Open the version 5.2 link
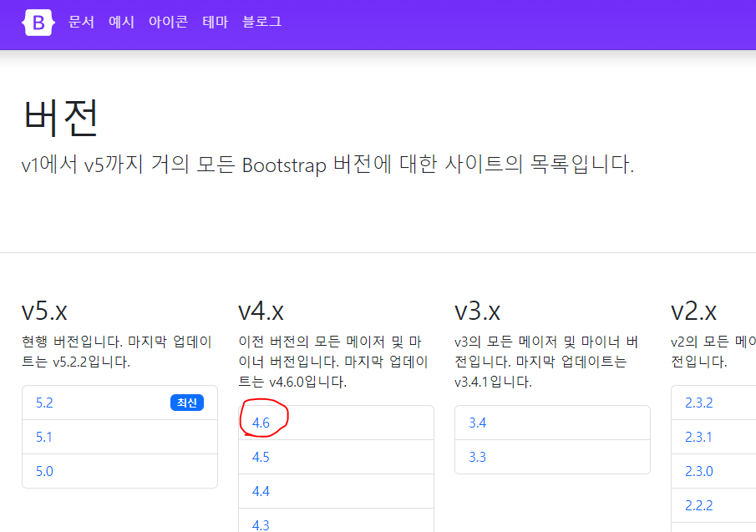This screenshot has height=532, width=756. pyautogui.click(x=44, y=403)
